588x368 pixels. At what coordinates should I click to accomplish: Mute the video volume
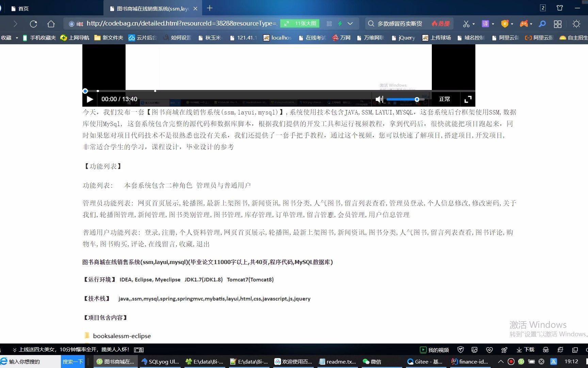coord(379,99)
